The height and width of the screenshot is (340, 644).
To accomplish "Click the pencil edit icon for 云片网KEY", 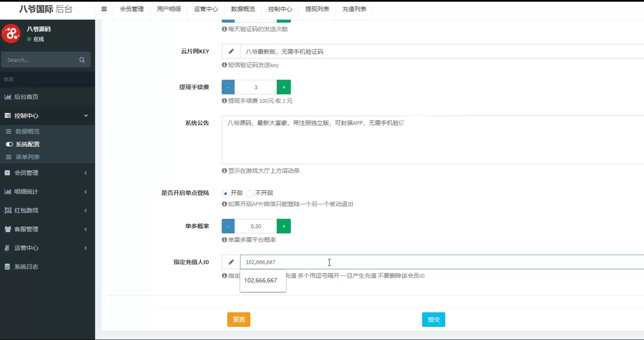I will 231,51.
